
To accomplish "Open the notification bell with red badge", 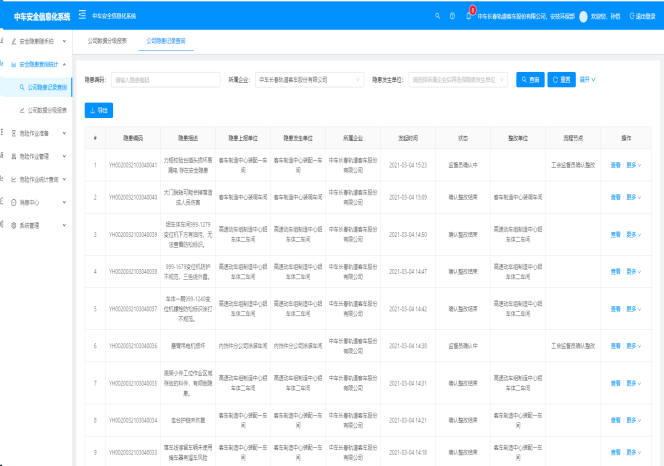I will (468, 17).
